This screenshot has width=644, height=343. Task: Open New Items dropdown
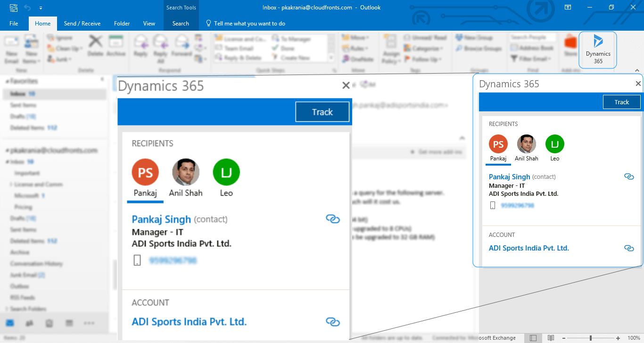(32, 50)
